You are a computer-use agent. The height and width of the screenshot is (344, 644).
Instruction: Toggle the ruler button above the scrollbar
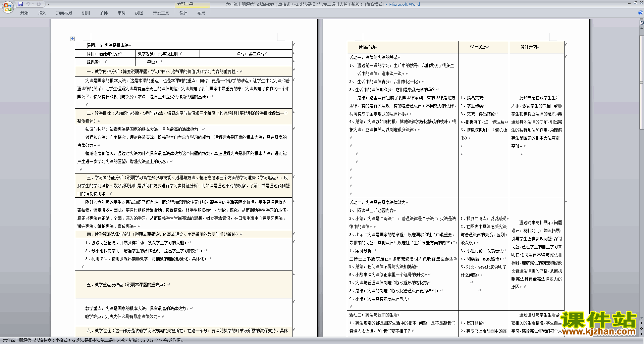point(642,23)
